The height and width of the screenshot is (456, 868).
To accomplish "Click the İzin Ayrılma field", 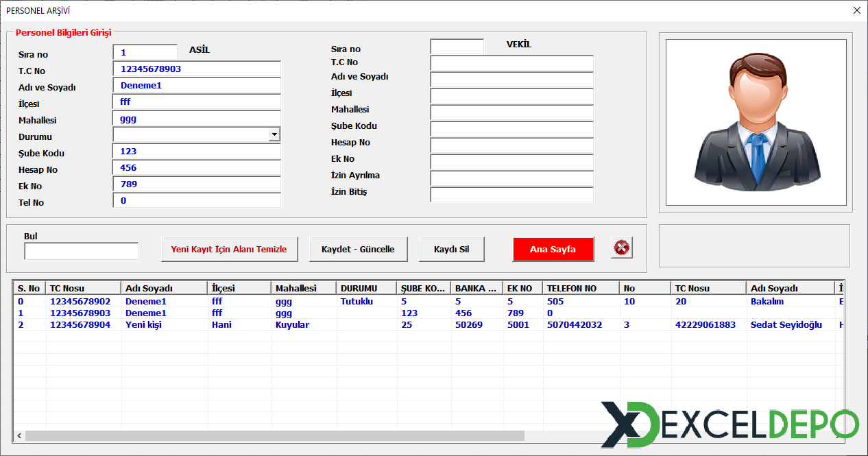I will pyautogui.click(x=511, y=178).
